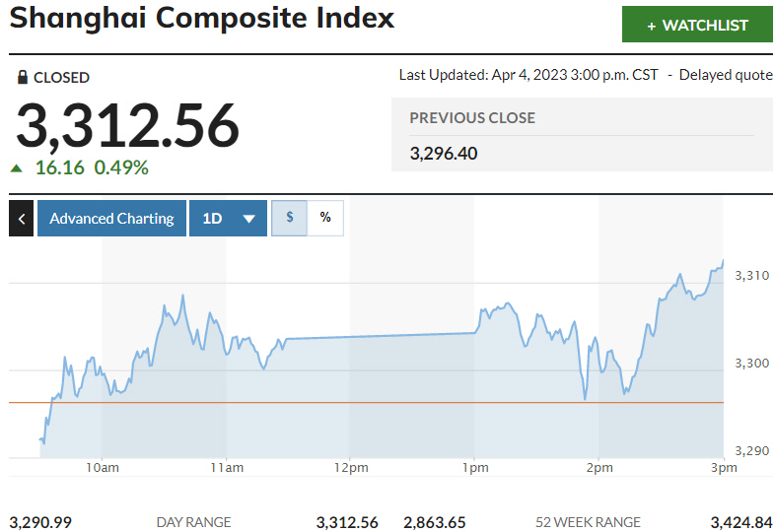The height and width of the screenshot is (532, 774).
Task: Click the back chevron left of Advanced Charting
Action: [x=21, y=219]
